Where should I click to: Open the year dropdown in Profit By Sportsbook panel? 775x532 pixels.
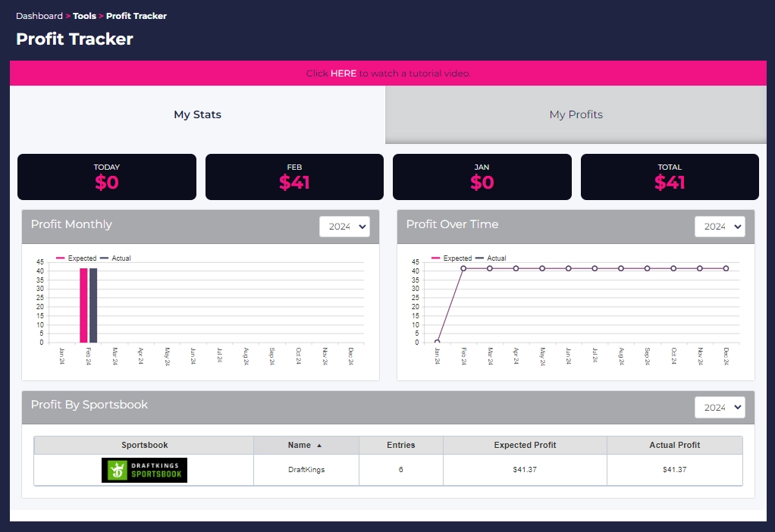(720, 407)
